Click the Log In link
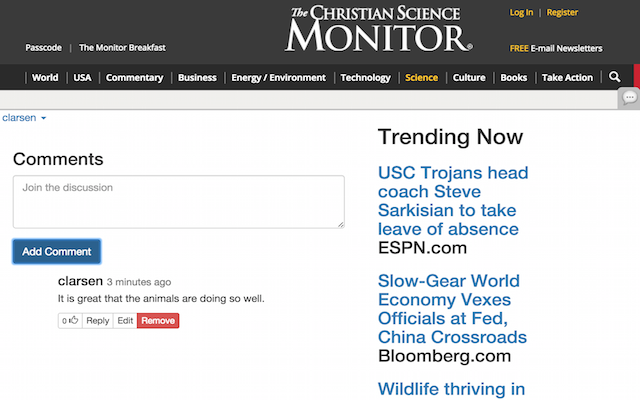The height and width of the screenshot is (400, 640). point(521,13)
